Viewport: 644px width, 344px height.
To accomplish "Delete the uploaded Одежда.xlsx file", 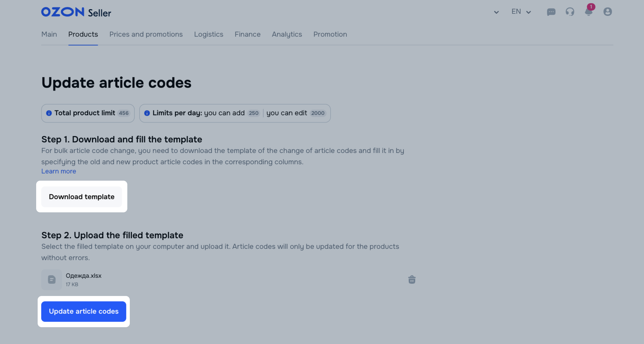I will coord(412,280).
